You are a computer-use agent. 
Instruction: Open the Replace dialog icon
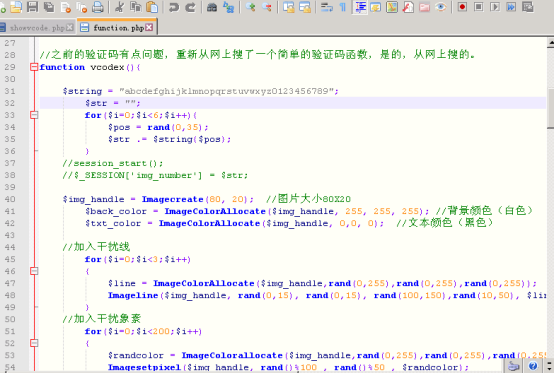point(228,7)
